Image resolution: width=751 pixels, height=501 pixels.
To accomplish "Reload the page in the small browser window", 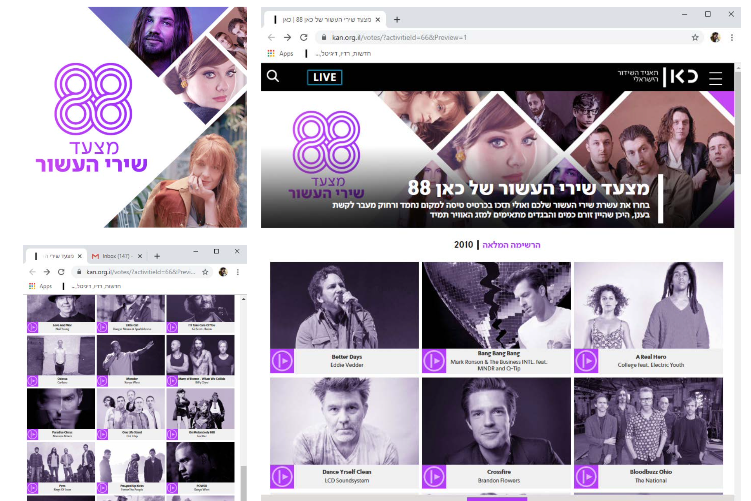I will (61, 272).
